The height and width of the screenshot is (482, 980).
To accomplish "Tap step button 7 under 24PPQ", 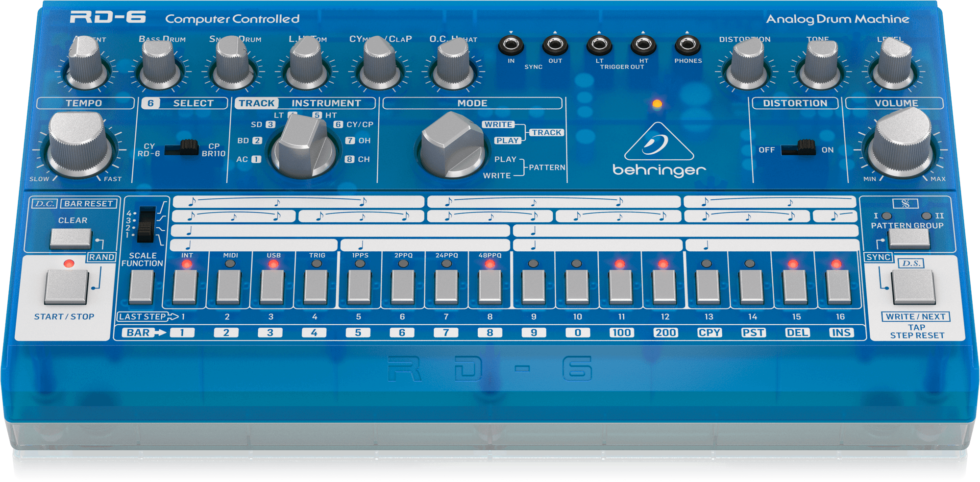I will pyautogui.click(x=446, y=286).
